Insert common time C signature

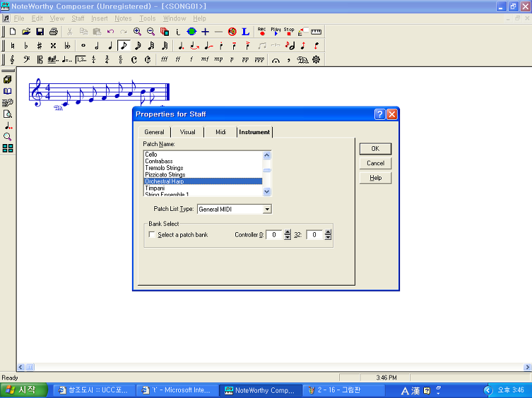134,60
